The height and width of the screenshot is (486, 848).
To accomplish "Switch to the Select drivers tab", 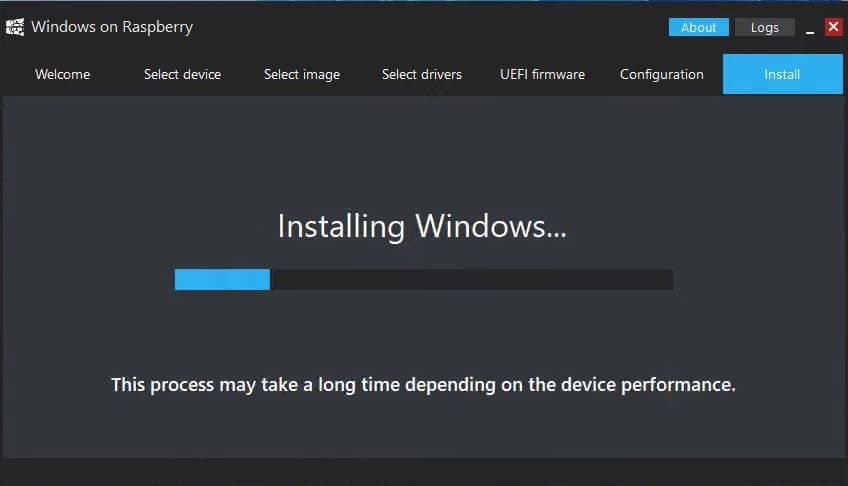I will coord(422,74).
